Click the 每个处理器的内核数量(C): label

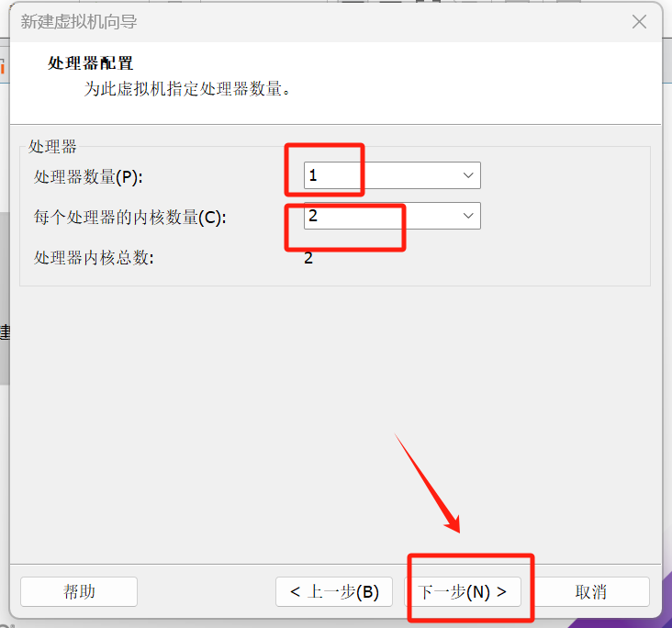(x=129, y=218)
